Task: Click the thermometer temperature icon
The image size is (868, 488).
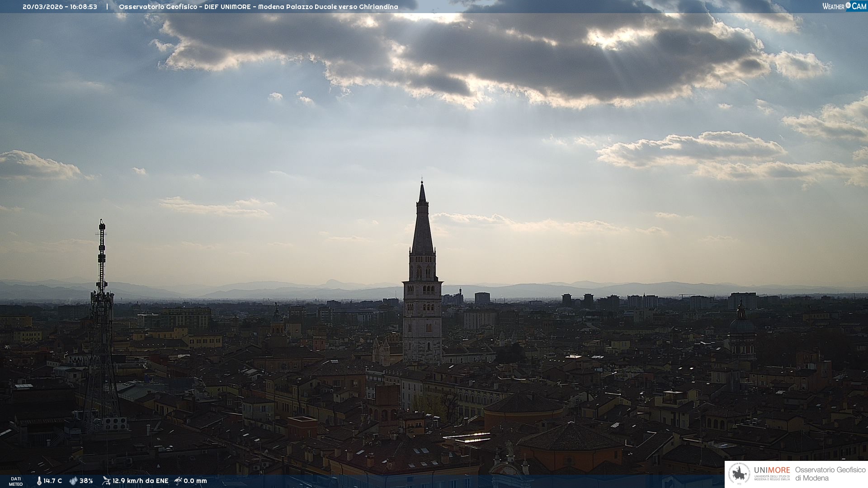Action: click(39, 481)
